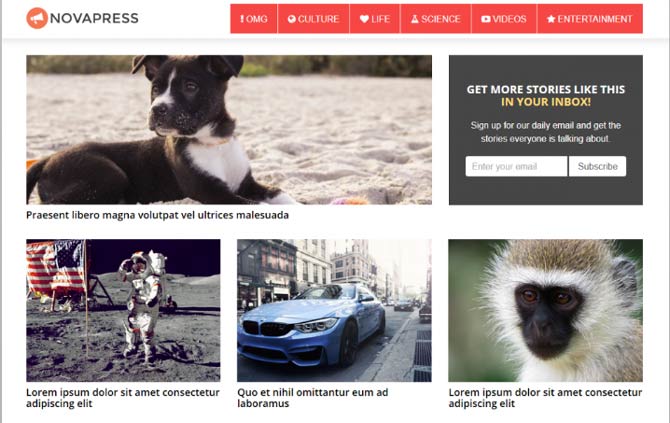Focus the Enter your email field
Screen dimensions: 670x423
(516, 166)
